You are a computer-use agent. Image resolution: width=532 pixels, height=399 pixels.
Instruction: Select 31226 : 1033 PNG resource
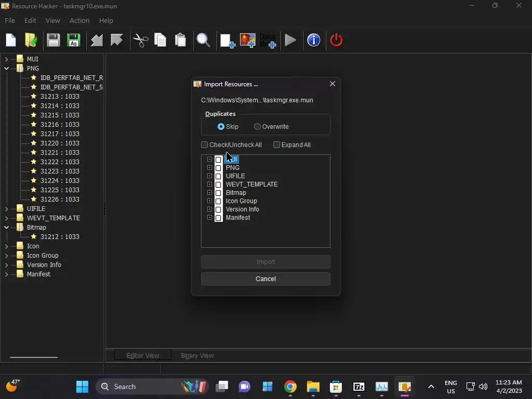tap(60, 199)
